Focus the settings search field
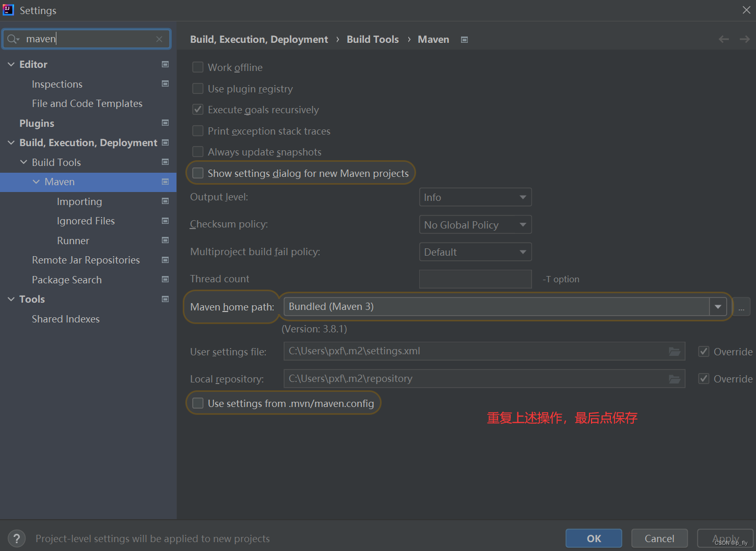 pyautogui.click(x=87, y=39)
